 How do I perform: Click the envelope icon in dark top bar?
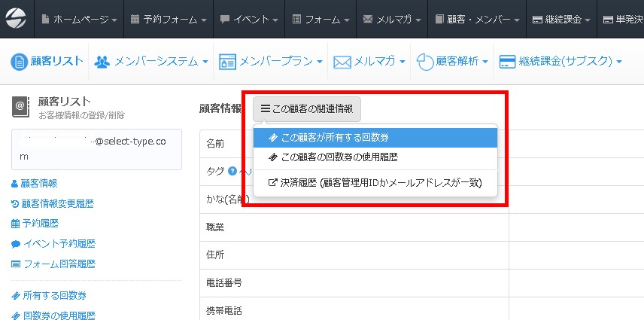[368, 20]
